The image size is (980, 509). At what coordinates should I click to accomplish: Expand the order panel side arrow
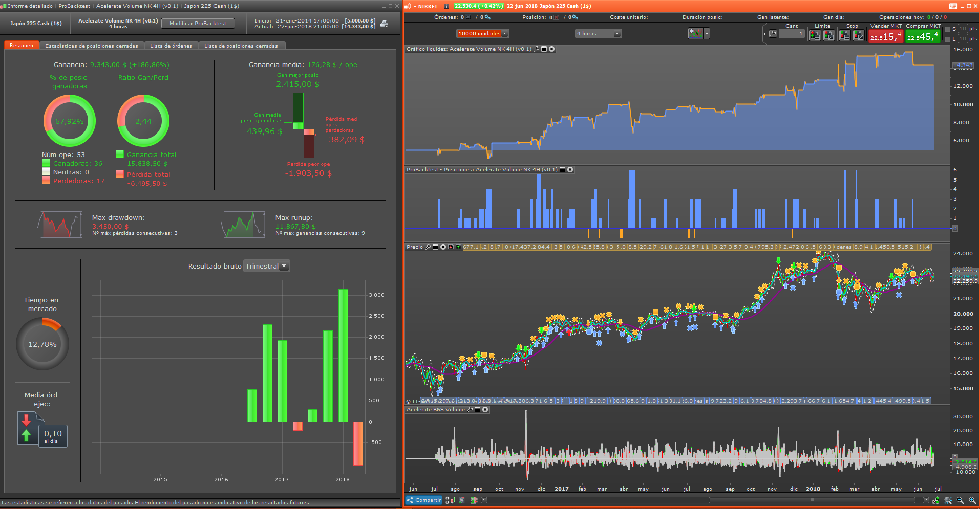(x=764, y=34)
